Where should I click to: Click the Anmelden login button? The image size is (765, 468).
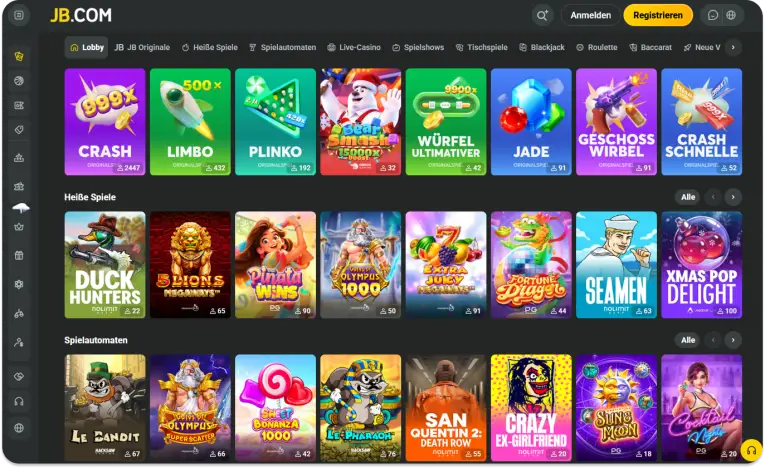click(590, 16)
